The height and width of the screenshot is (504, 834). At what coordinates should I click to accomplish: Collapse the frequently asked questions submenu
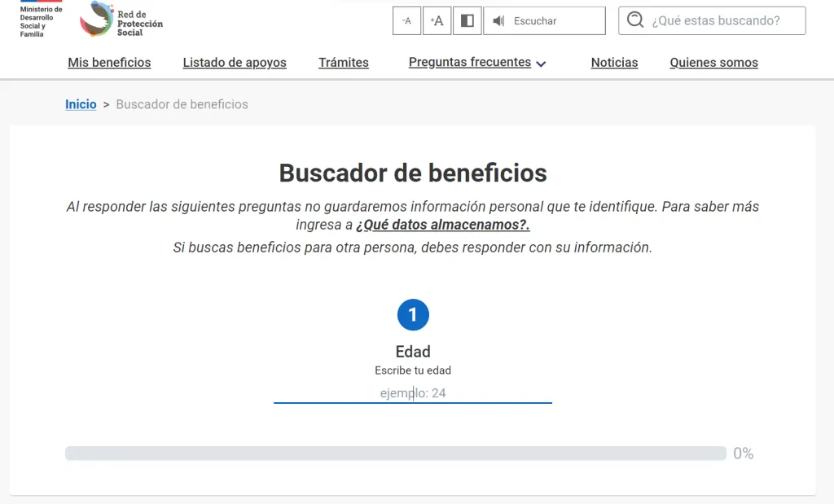pos(541,63)
